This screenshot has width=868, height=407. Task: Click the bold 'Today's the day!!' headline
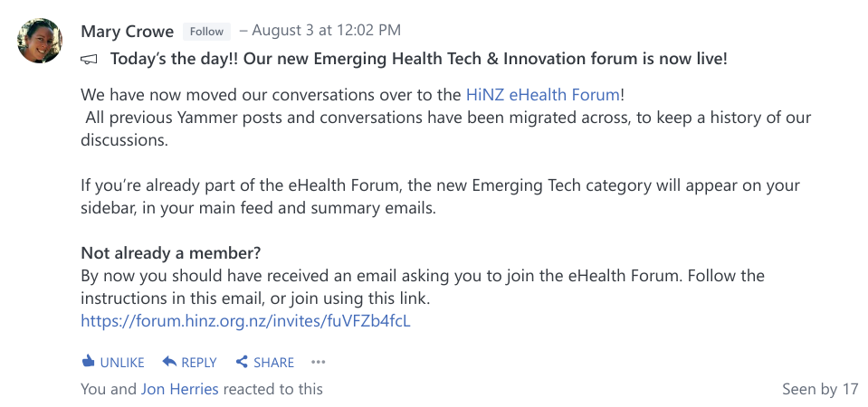(x=418, y=59)
